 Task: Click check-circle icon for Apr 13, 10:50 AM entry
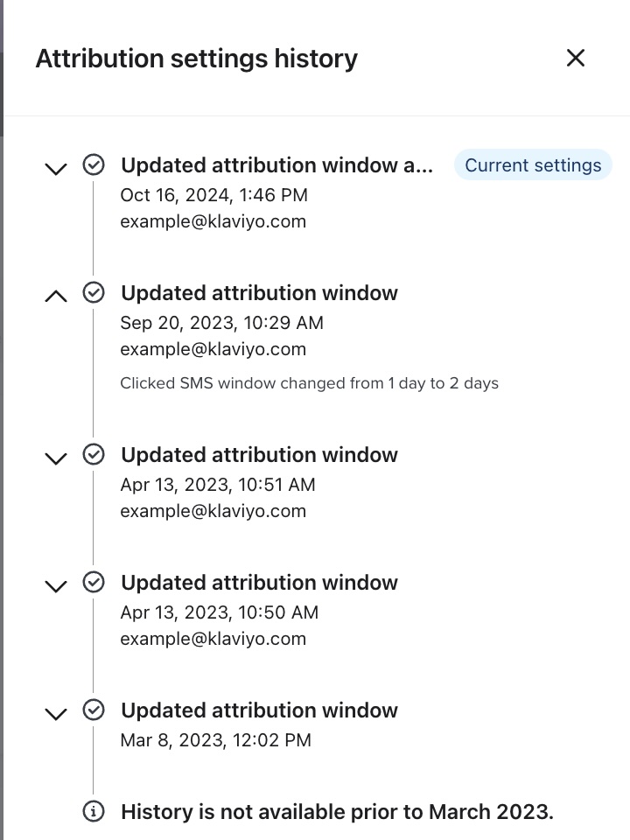[x=94, y=582]
